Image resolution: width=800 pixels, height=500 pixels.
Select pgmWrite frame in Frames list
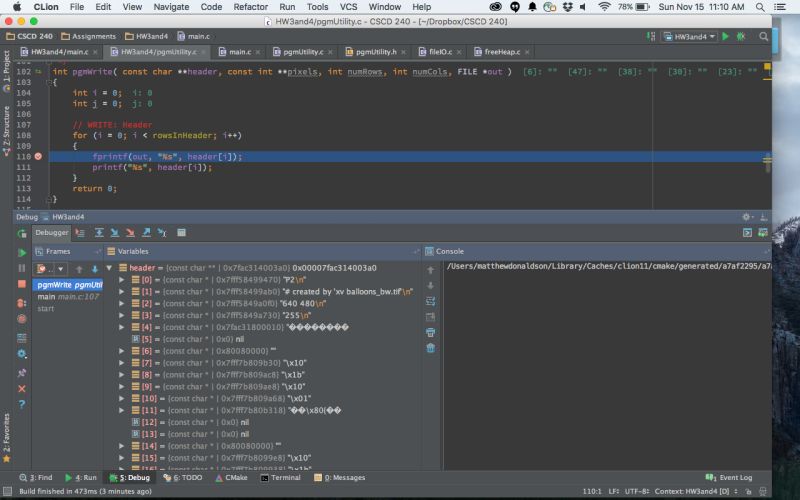click(68, 285)
